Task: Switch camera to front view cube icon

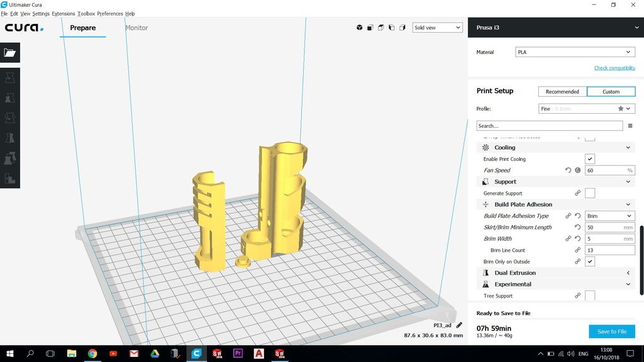Action: click(370, 28)
